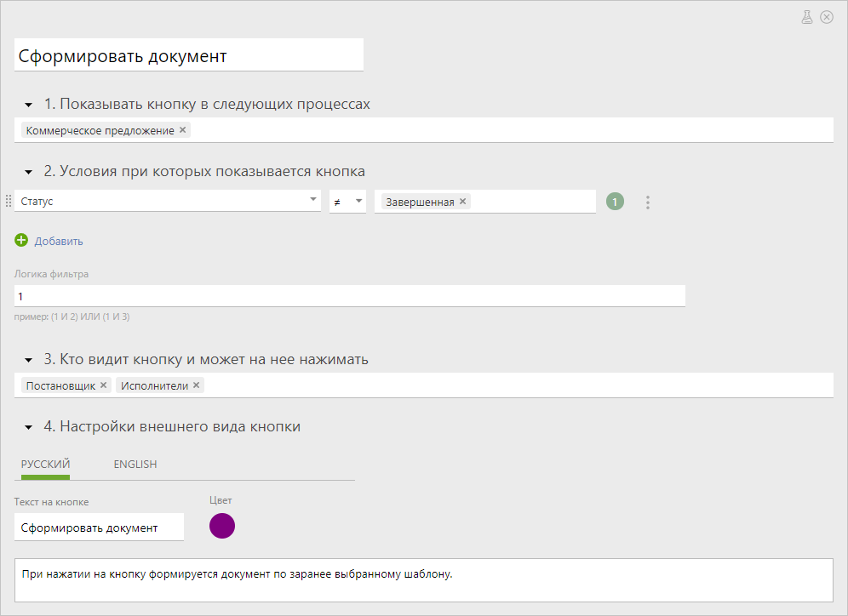Image resolution: width=848 pixels, height=616 pixels.
Task: Grab the condition row drag handle
Action: coord(9,201)
